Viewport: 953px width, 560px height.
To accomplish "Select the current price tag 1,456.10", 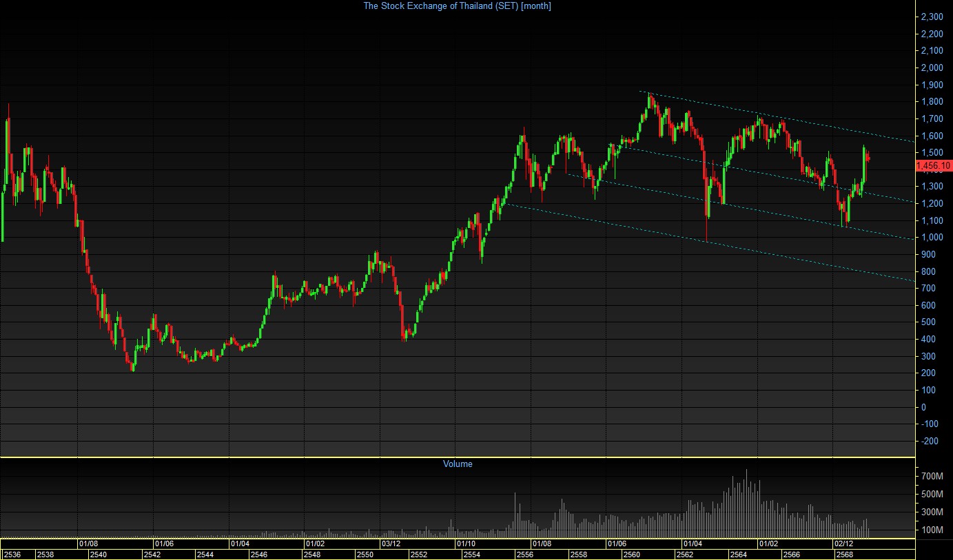I will [x=933, y=165].
